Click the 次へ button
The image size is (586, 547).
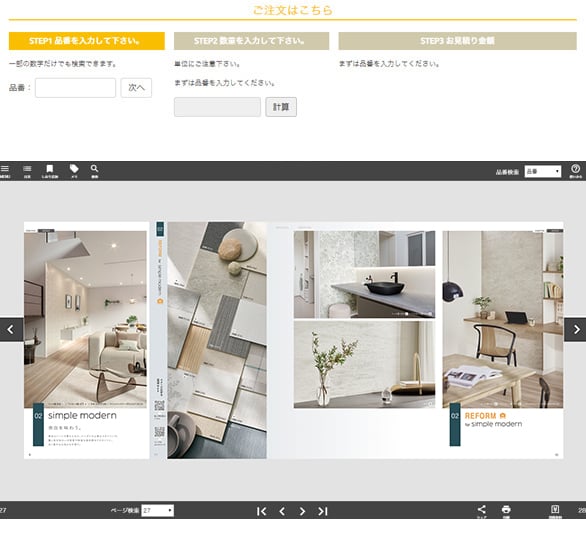(x=136, y=88)
